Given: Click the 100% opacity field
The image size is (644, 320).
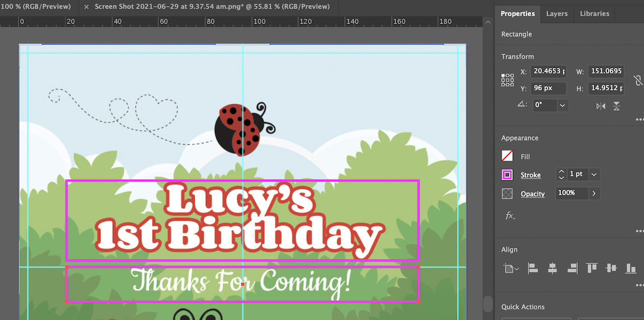Looking at the screenshot, I should (572, 193).
